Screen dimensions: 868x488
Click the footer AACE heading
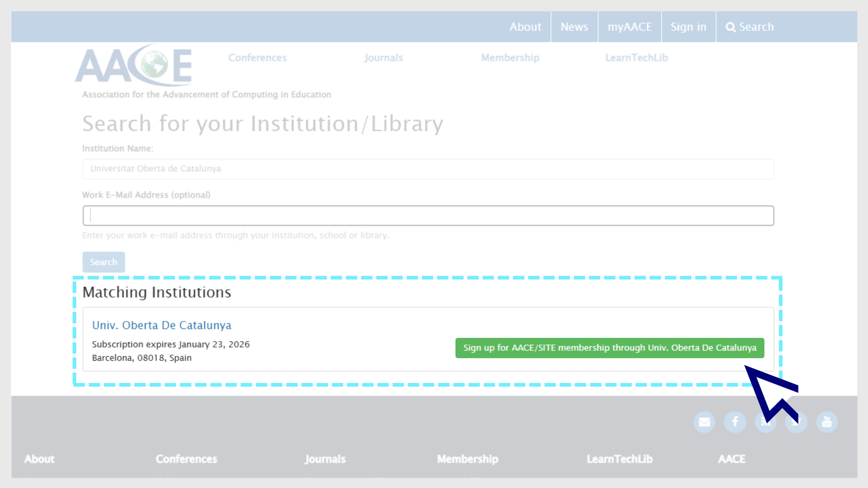(732, 459)
